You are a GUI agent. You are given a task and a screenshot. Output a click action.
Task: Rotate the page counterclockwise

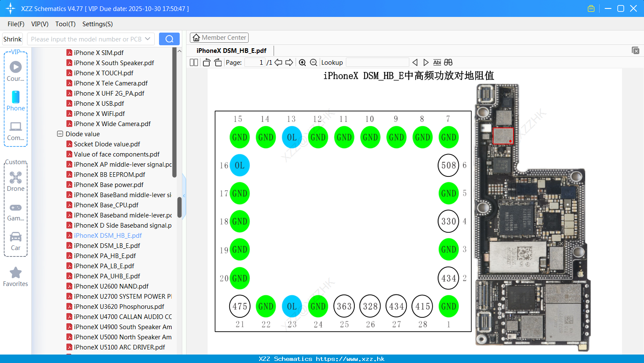coord(206,62)
